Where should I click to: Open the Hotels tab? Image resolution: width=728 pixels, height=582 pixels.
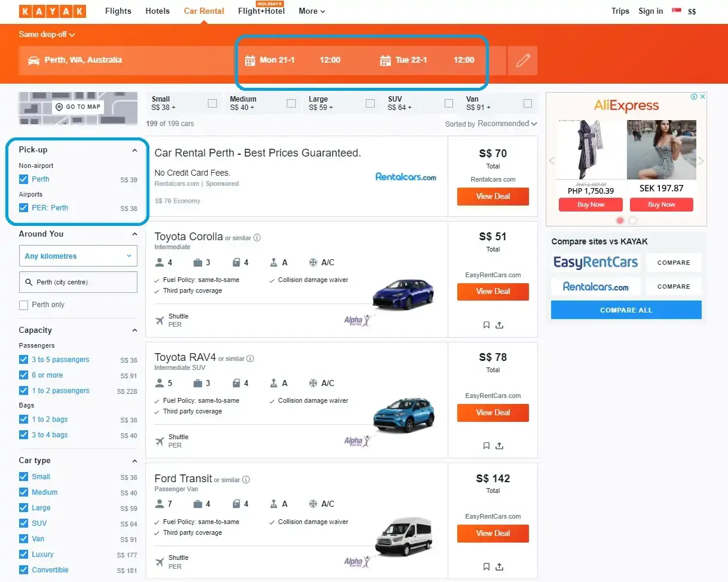pyautogui.click(x=157, y=11)
